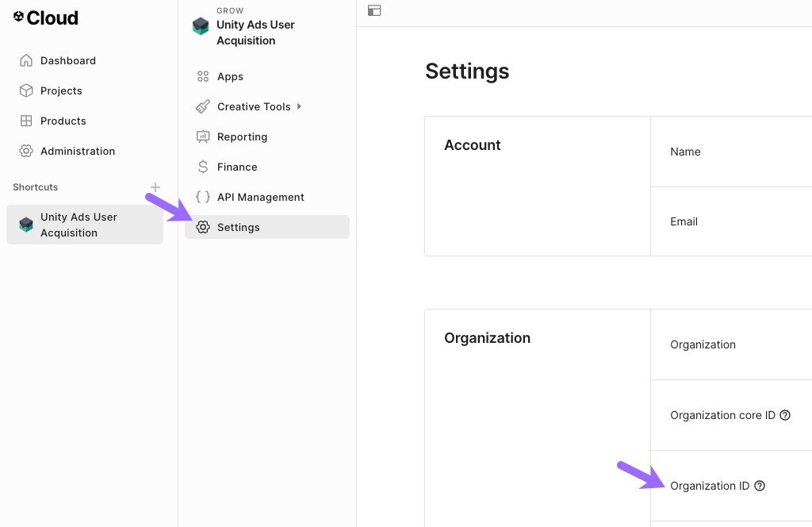Select the Settings menu entry
Image resolution: width=812 pixels, height=527 pixels.
pos(267,227)
